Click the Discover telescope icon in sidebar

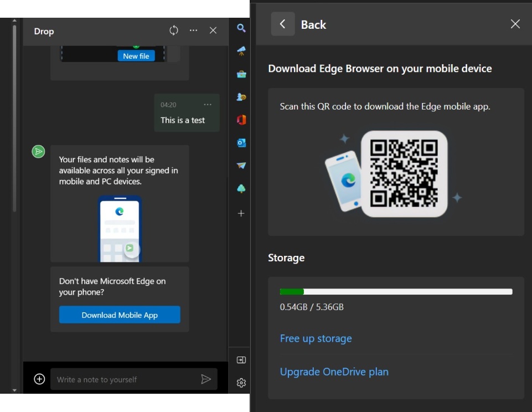241,51
